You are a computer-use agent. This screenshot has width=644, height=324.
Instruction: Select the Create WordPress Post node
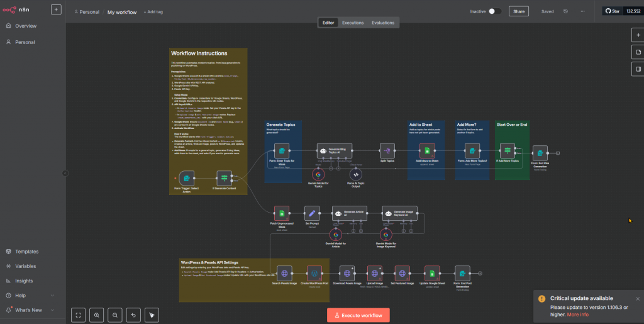[313, 274]
